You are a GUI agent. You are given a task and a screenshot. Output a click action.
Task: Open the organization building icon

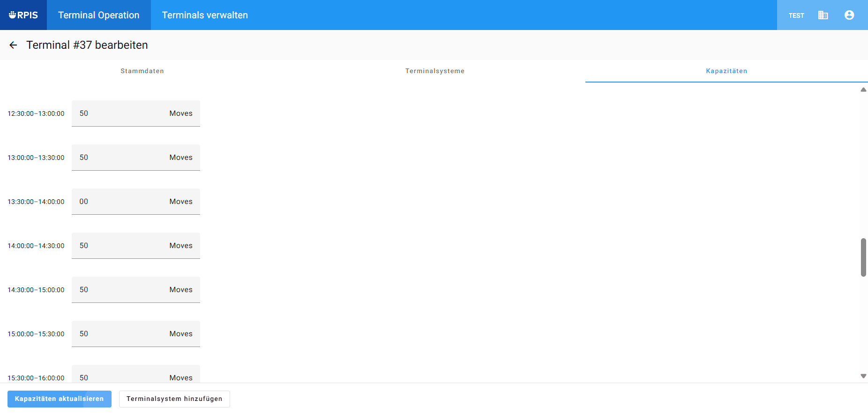[823, 15]
